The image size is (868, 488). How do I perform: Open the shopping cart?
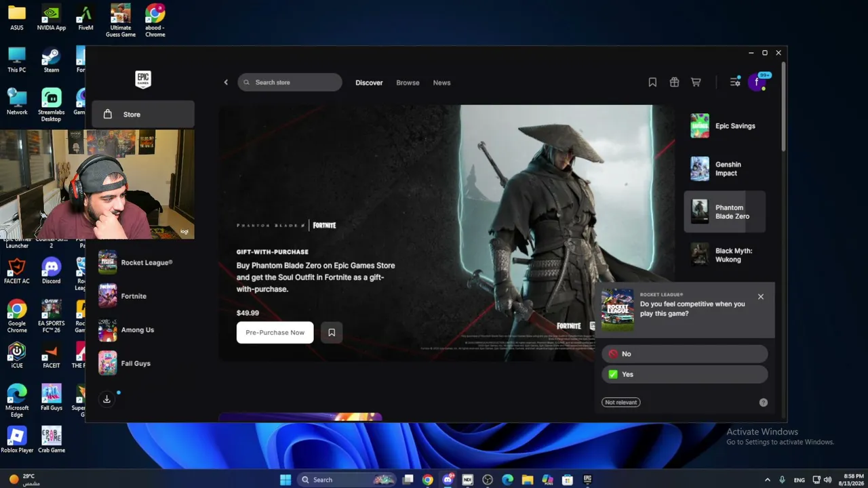point(696,82)
